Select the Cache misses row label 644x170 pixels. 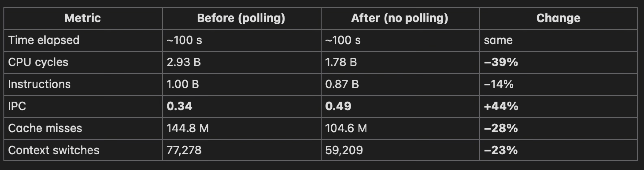click(x=45, y=129)
